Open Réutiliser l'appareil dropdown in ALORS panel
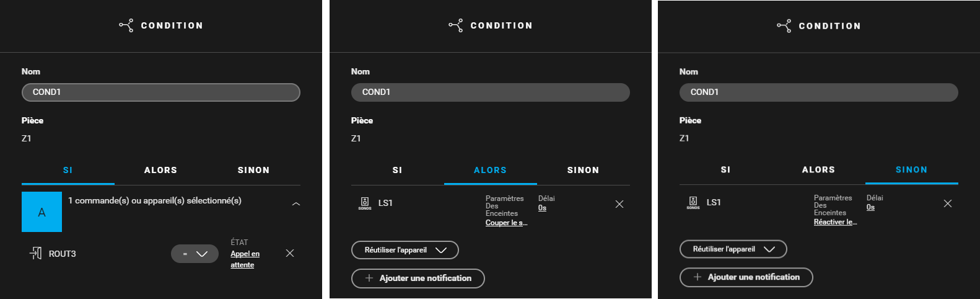980x299 pixels. click(405, 250)
